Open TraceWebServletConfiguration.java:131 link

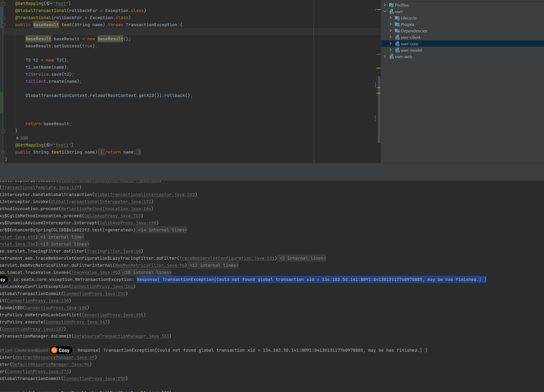click(x=227, y=258)
